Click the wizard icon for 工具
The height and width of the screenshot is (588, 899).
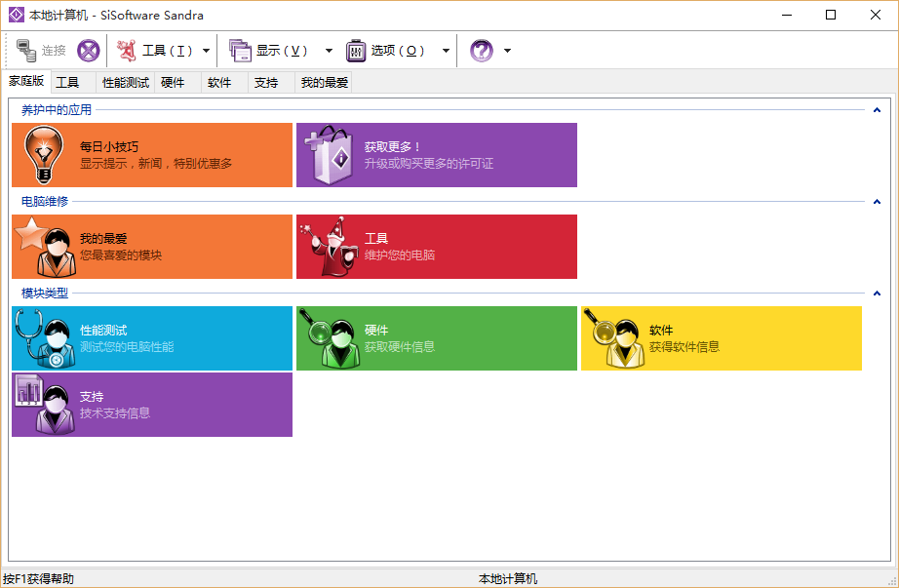tap(330, 247)
